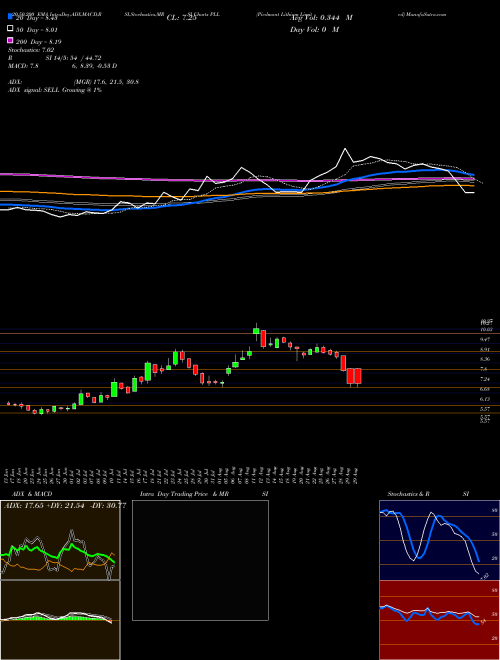The image size is (500, 660).
Task: Click the 5.57 price axis label
Action: pyautogui.click(x=484, y=409)
